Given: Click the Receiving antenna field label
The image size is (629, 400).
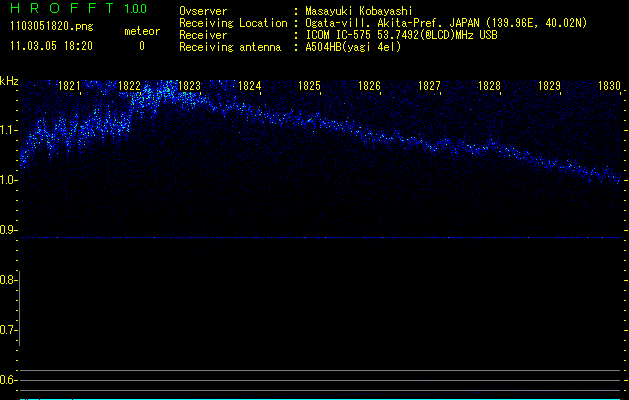Looking at the screenshot, I should [x=228, y=47].
